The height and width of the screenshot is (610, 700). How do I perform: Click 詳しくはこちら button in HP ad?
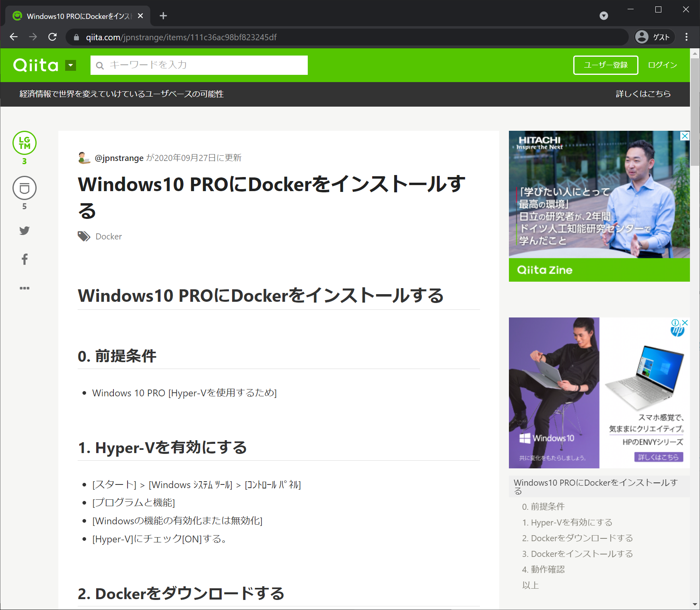(x=659, y=457)
